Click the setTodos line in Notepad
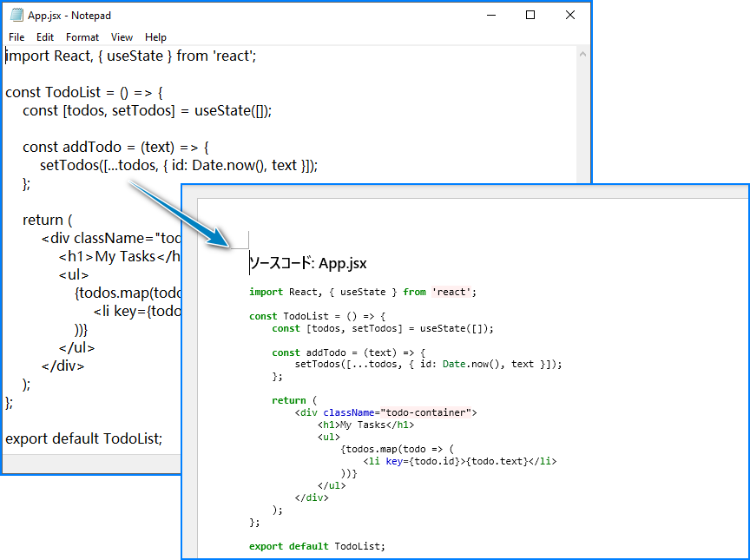750x560 pixels. click(x=179, y=165)
